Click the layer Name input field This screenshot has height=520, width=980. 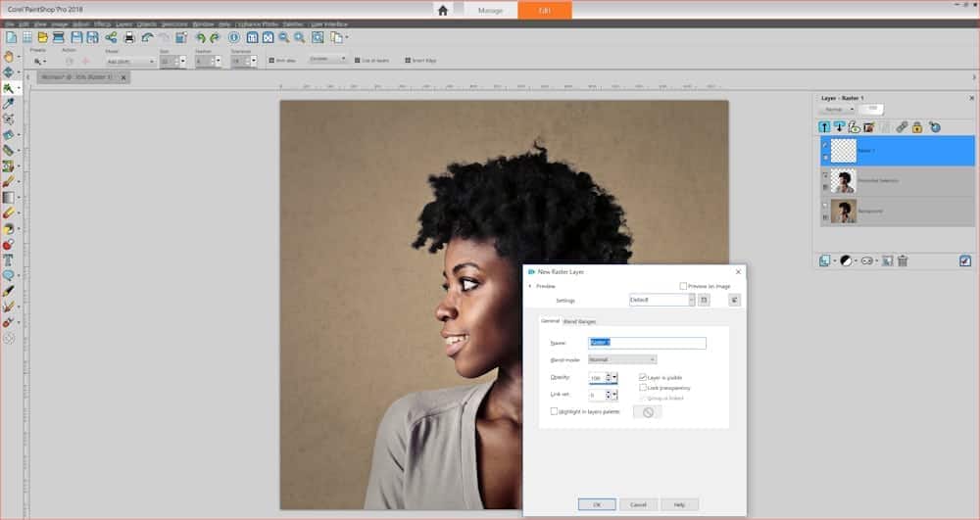pyautogui.click(x=647, y=343)
